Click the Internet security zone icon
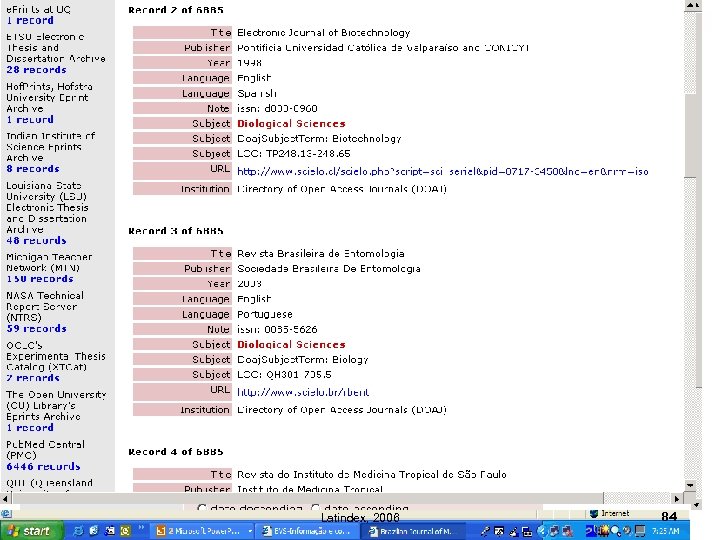 [x=594, y=513]
